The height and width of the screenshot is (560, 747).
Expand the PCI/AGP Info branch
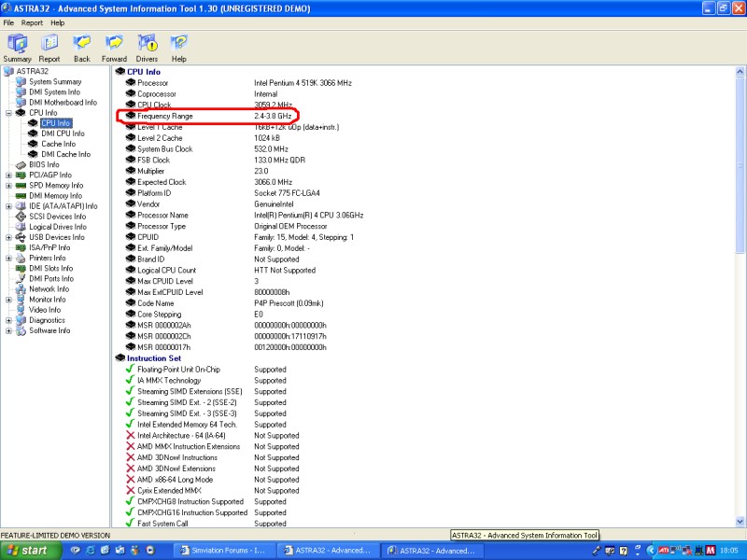click(x=8, y=175)
